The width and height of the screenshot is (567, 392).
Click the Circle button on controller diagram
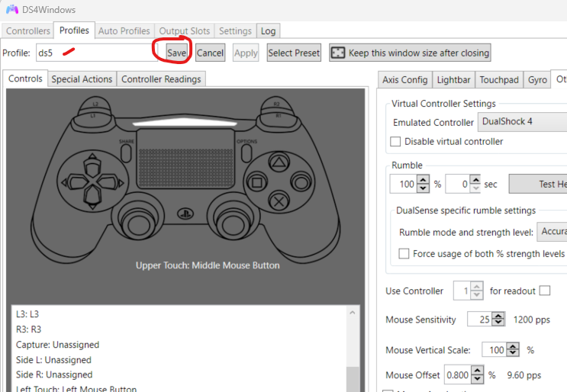(301, 182)
